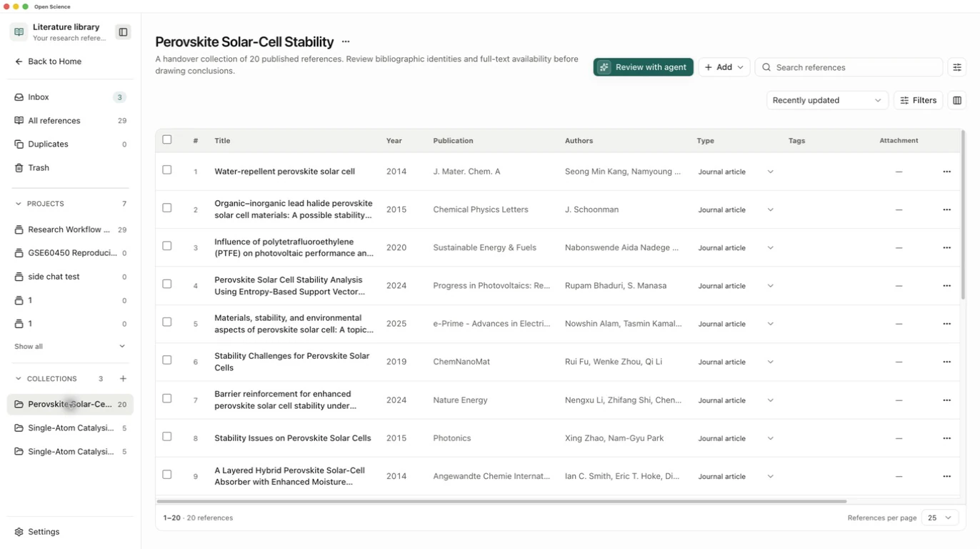Open row actions for the Angewandte Chemie reference
Screen dimensions: 980x549
(947, 476)
